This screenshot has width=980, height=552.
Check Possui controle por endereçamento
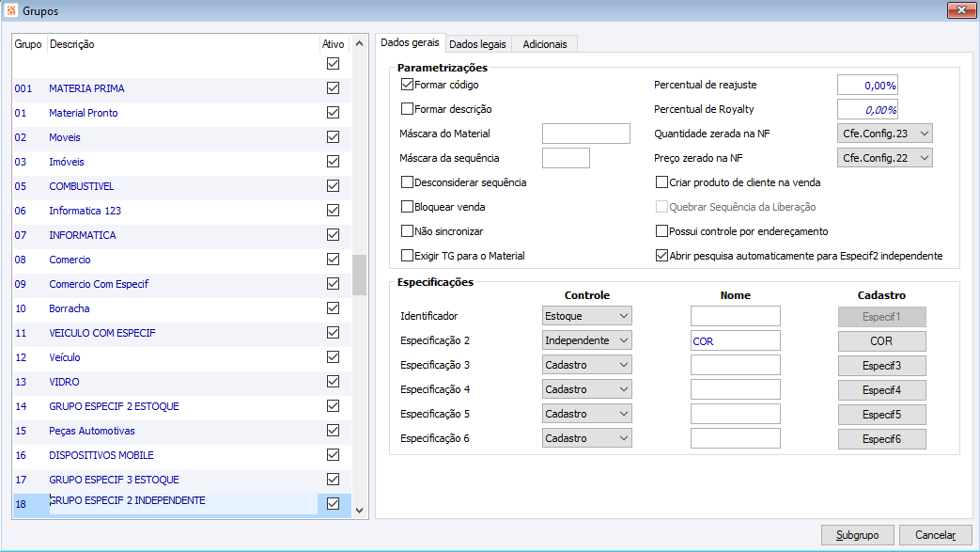click(x=661, y=231)
